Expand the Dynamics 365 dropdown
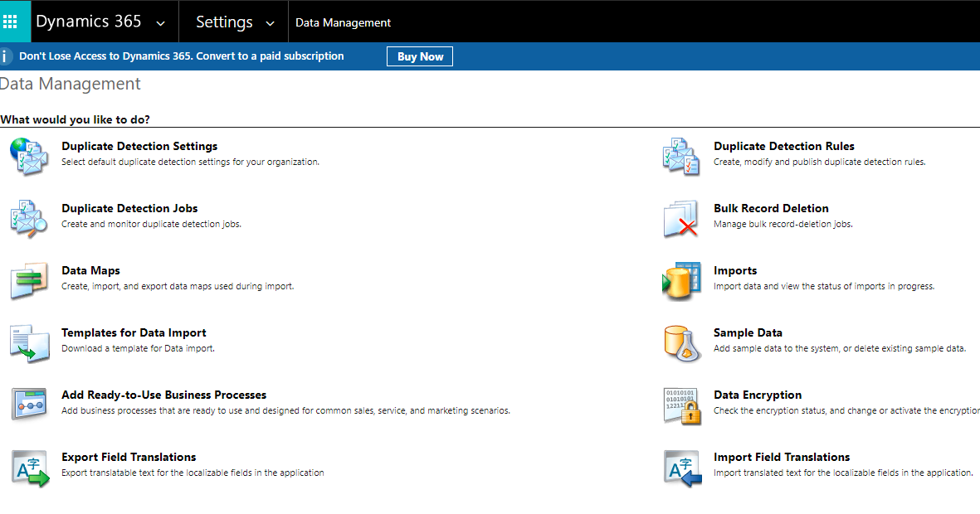 [x=160, y=22]
